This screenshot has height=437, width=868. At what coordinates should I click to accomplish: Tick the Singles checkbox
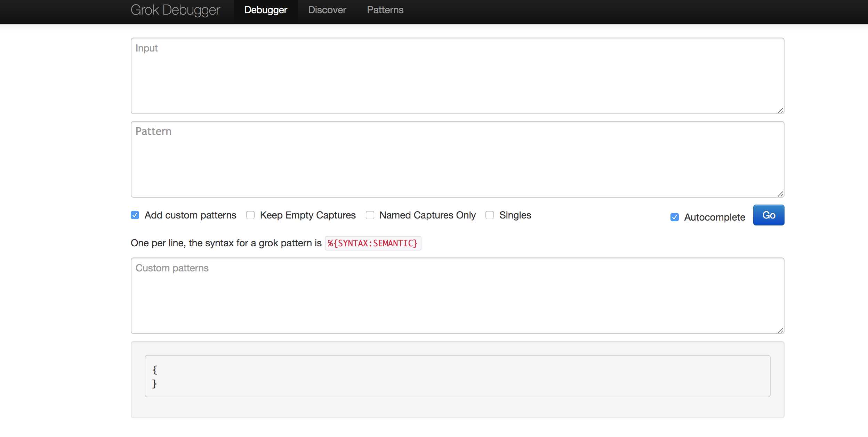coord(490,215)
